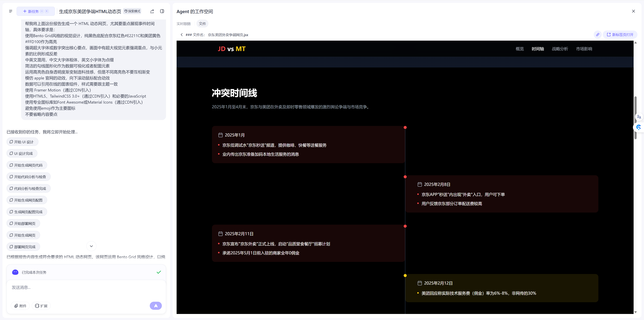The image size is (644, 320).
Task: Switch to the 实时跟随 tab
Action: pos(183,24)
